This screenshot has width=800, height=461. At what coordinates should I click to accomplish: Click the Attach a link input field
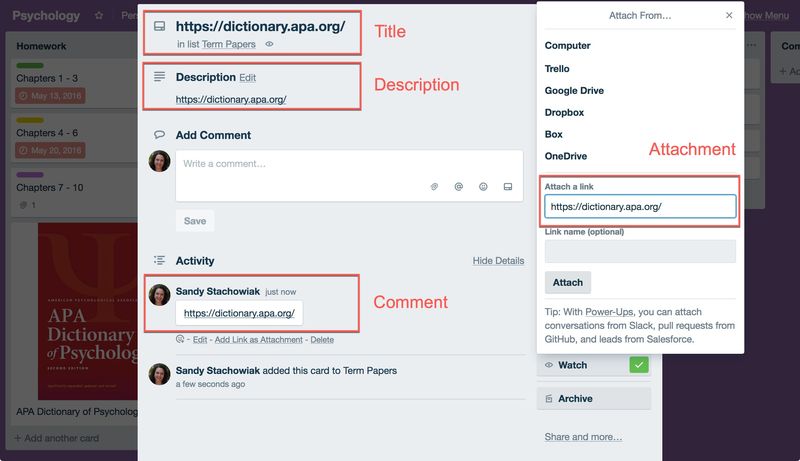[640, 207]
